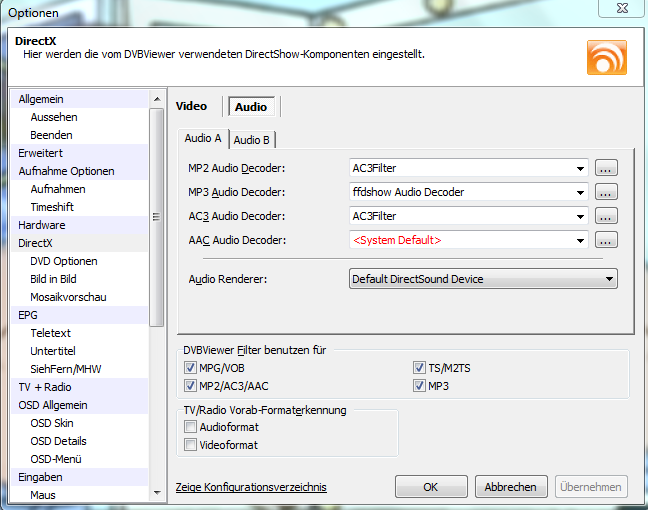Open AAC Audio Decoder properties button
The image size is (648, 510).
pyautogui.click(x=606, y=240)
